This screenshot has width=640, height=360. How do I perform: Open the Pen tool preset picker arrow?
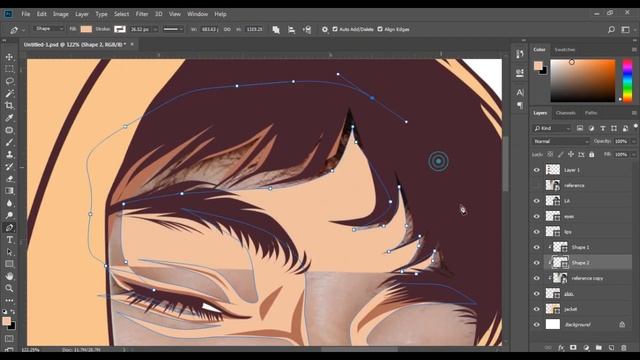[23, 30]
